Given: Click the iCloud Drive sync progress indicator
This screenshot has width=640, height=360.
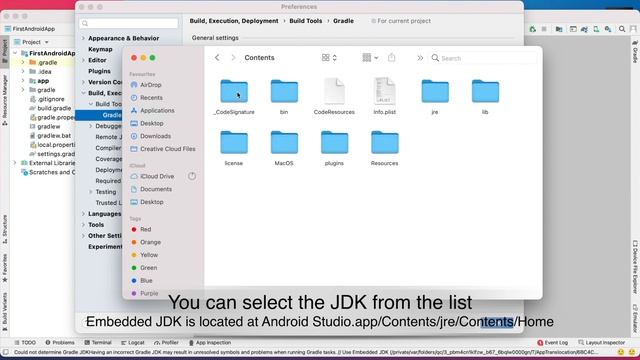Looking at the screenshot, I should [192, 176].
